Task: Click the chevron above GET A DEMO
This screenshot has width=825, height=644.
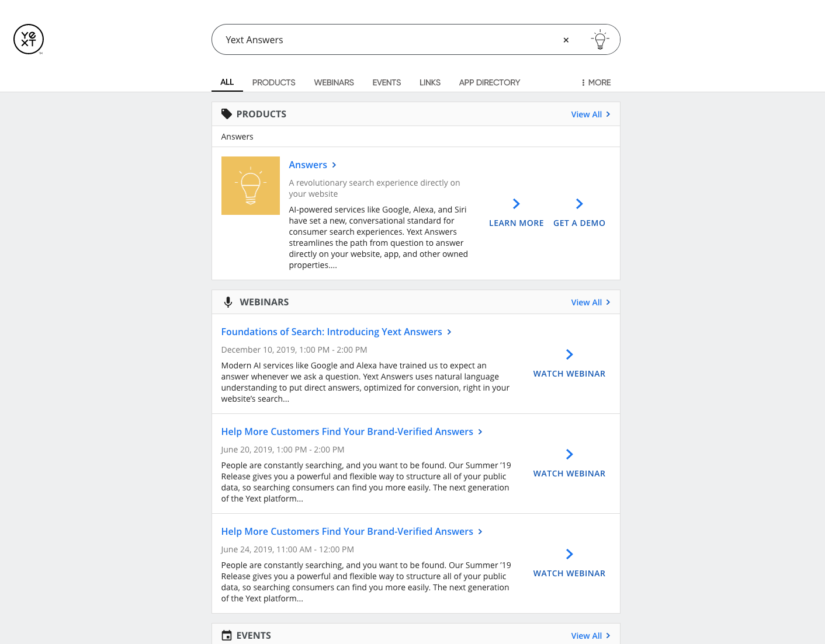Action: (580, 204)
